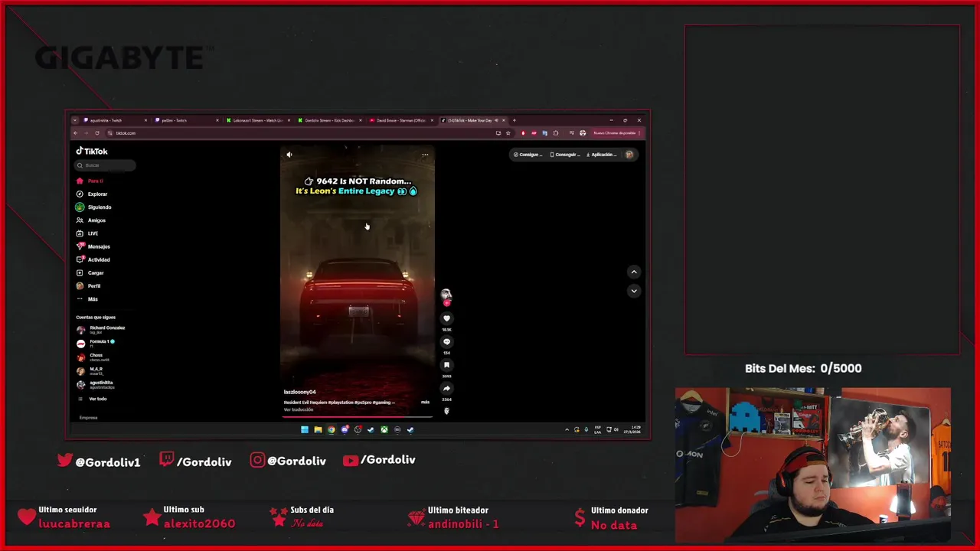This screenshot has height=551, width=980.
Task: Open the Chrome three-dots menu
Action: [x=639, y=133]
